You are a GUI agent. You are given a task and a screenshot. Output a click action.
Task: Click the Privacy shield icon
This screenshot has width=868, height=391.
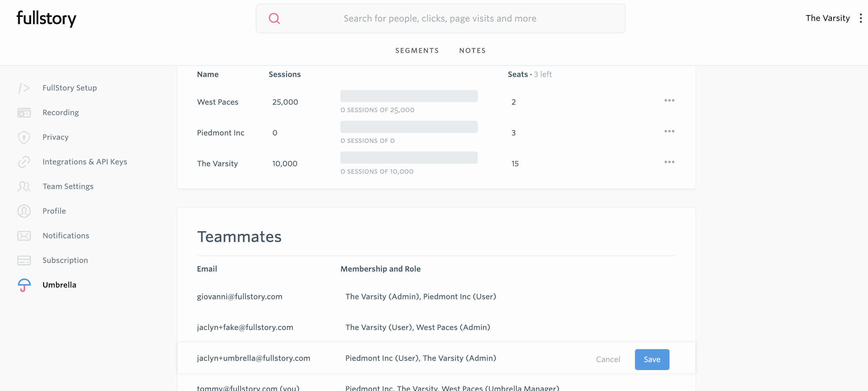pos(24,137)
